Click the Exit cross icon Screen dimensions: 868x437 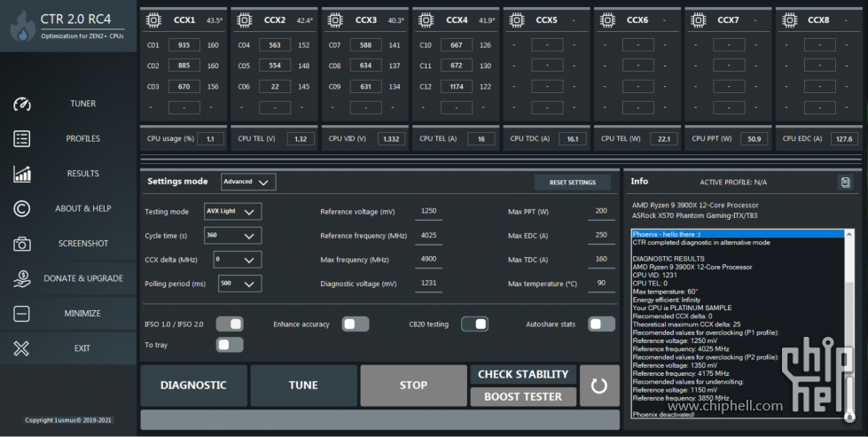pos(21,348)
